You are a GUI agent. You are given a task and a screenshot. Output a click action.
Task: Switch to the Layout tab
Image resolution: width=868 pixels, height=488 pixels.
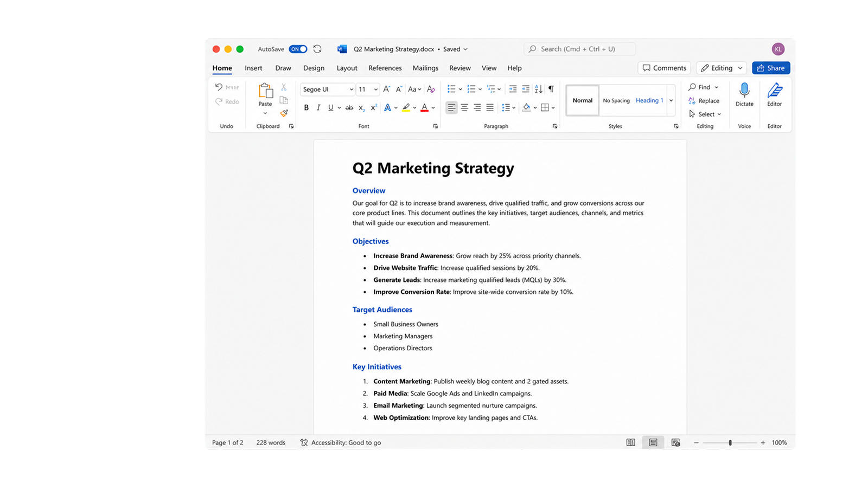(x=347, y=68)
